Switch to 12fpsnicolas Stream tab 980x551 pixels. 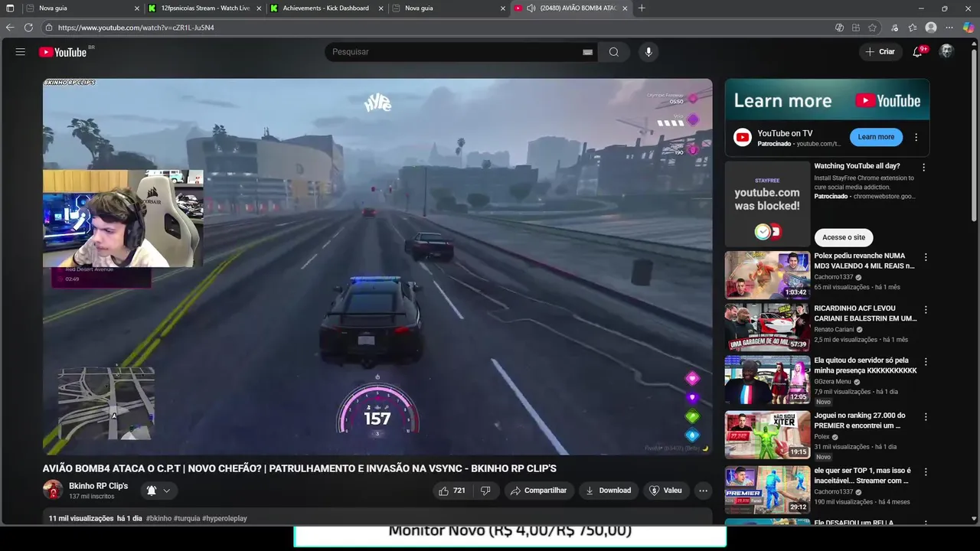click(205, 8)
